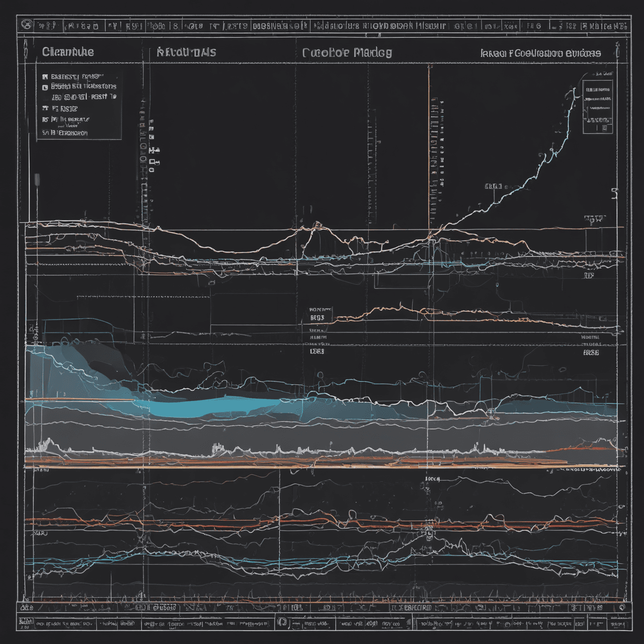Image resolution: width=644 pixels, height=644 pixels.
Task: Click the globe icon in top-left corner
Action: click(x=26, y=25)
